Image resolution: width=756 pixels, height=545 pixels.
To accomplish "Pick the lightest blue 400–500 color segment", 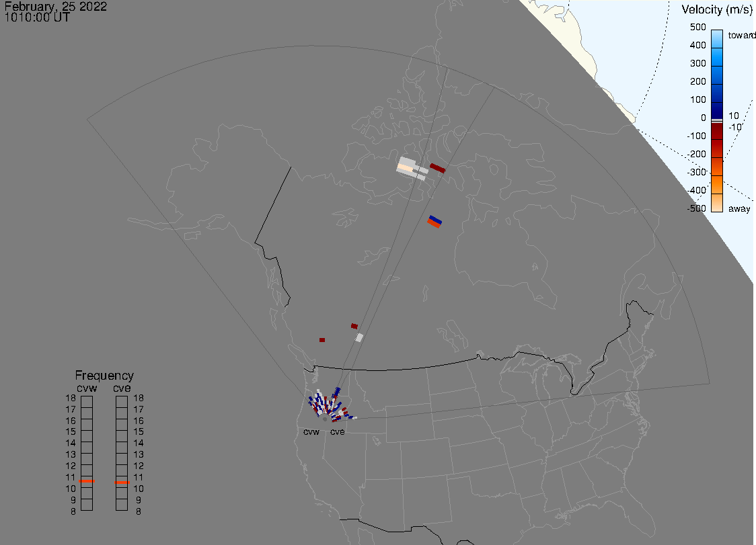I will [x=717, y=39].
